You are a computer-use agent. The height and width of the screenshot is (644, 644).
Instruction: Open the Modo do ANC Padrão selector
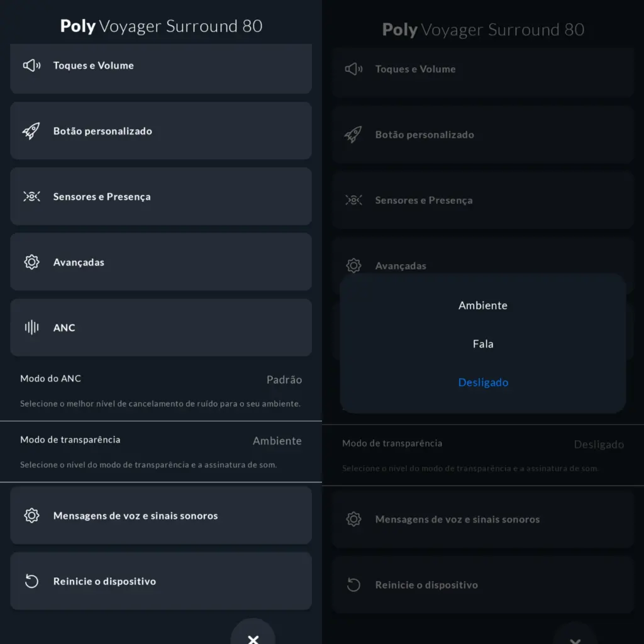[x=284, y=380]
